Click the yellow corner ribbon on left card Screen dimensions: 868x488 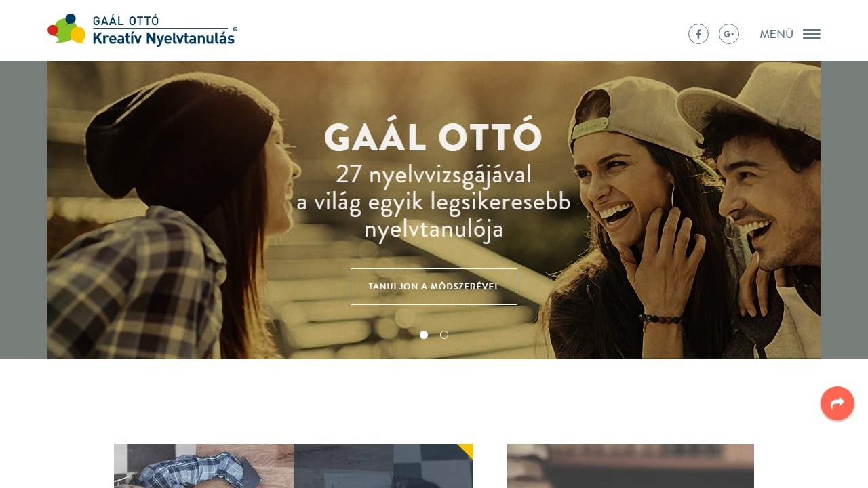[467, 449]
